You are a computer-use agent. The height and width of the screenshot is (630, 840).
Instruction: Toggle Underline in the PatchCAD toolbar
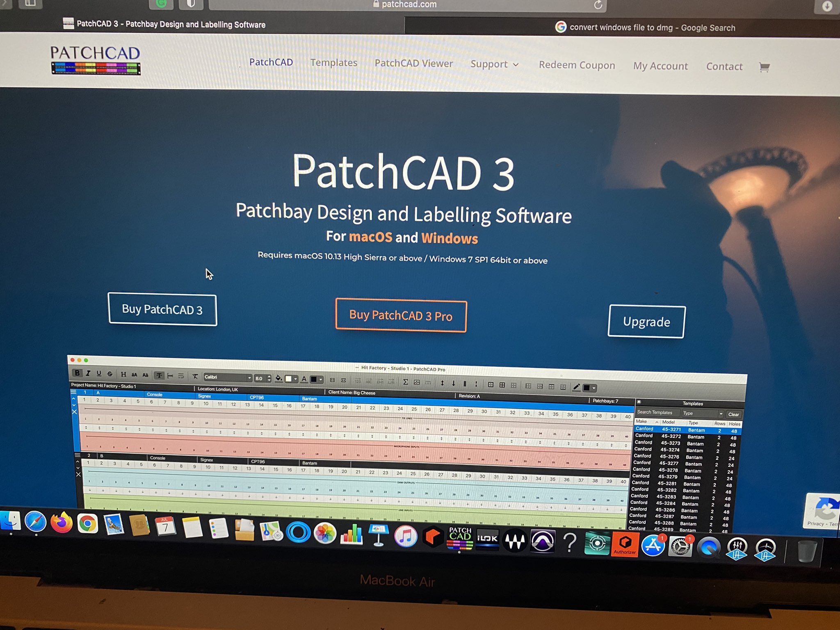point(99,374)
